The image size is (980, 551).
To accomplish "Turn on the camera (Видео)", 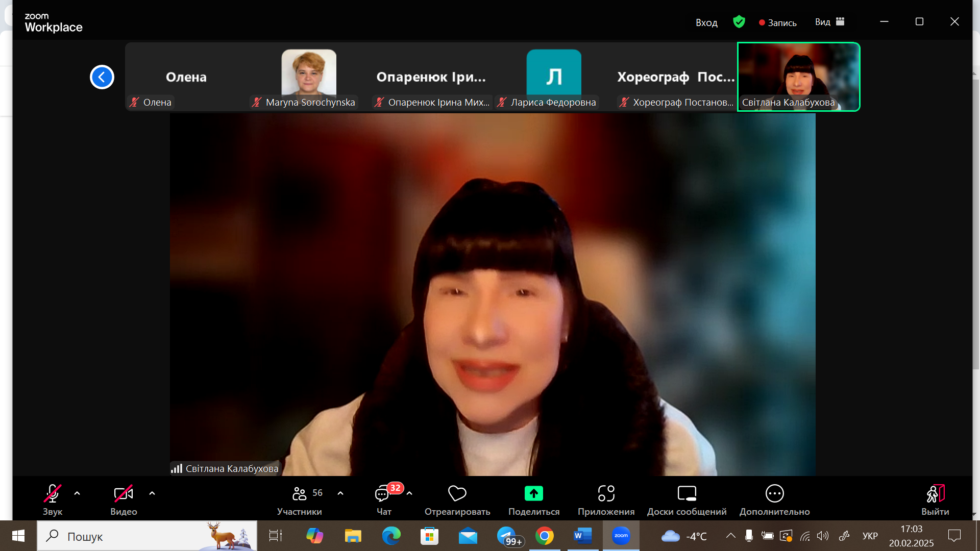I will pos(124,493).
